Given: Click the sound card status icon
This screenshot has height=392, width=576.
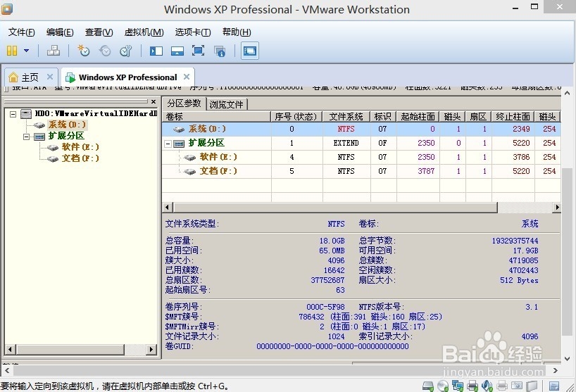Looking at the screenshot, I should coord(487,386).
